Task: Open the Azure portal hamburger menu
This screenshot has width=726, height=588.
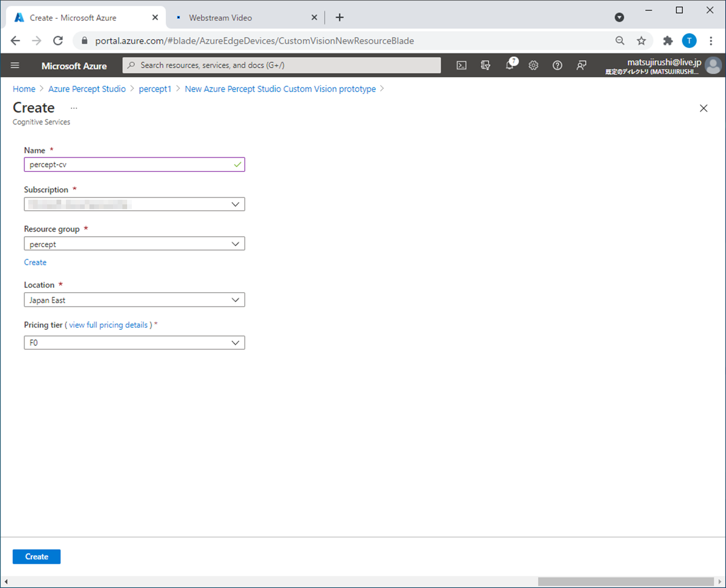Action: pos(15,65)
